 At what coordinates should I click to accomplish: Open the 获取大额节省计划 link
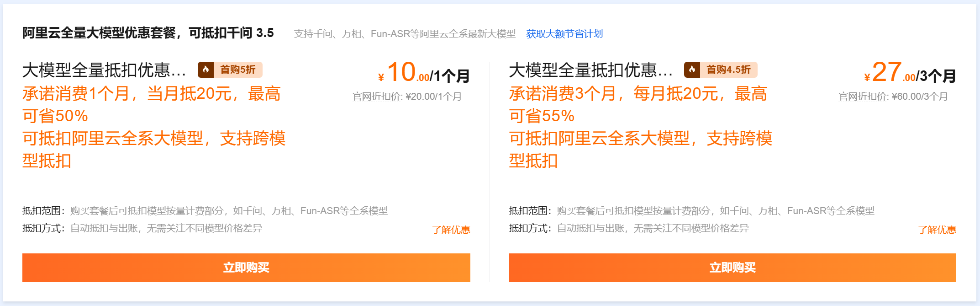564,34
